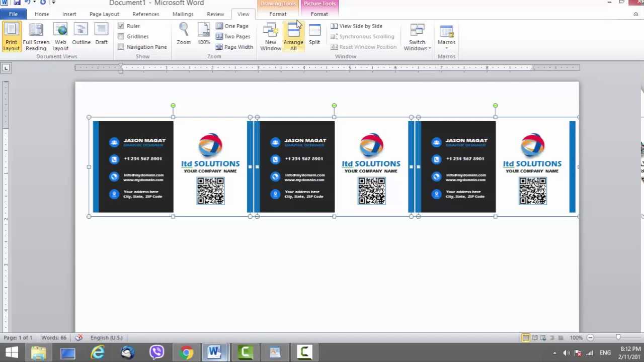This screenshot has width=644, height=362.
Task: Expand the Undo history dropdown arrow
Action: pos(34,3)
